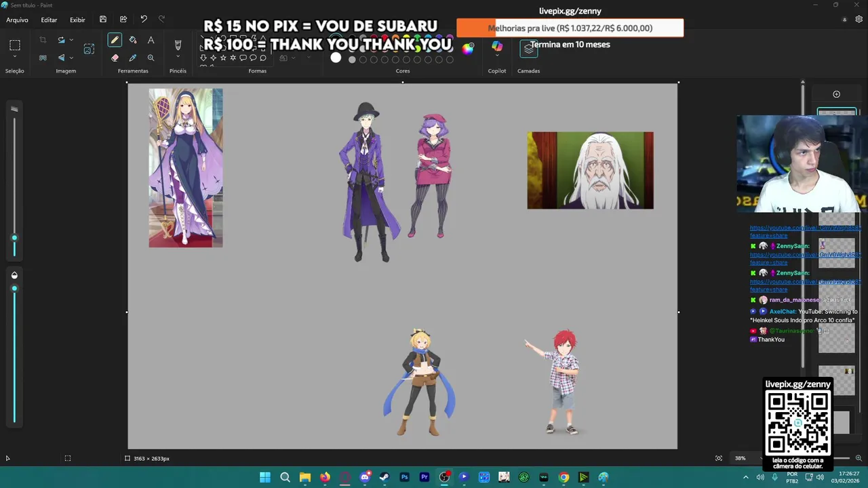This screenshot has height=488, width=868.
Task: Open the Windows Start menu
Action: tap(265, 477)
